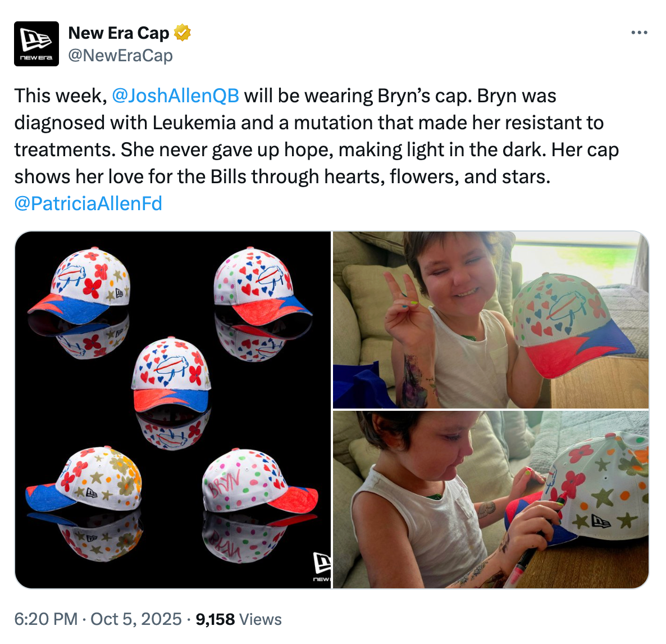This screenshot has width=666, height=644.
Task: Open the @NewEraCap handle link
Action: point(120,56)
